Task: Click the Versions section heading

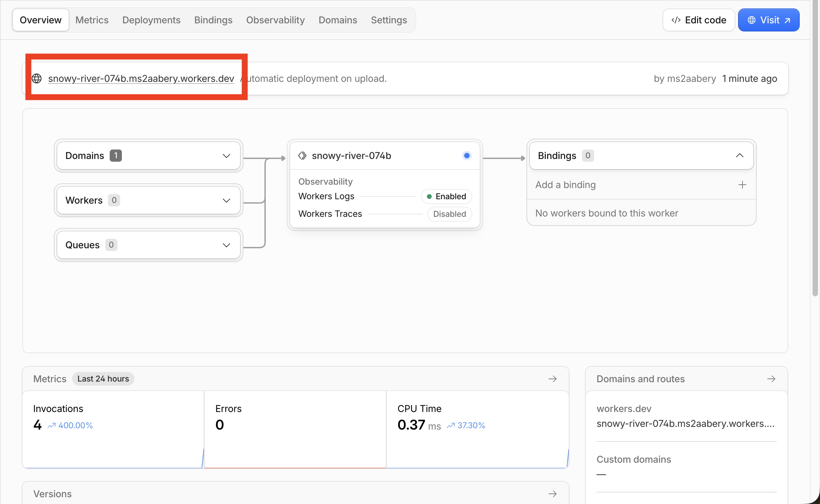Action: pos(52,494)
